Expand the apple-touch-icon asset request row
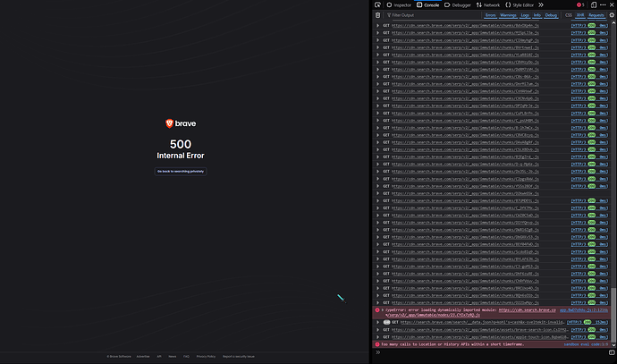This screenshot has height=364, width=617. pyautogui.click(x=377, y=337)
